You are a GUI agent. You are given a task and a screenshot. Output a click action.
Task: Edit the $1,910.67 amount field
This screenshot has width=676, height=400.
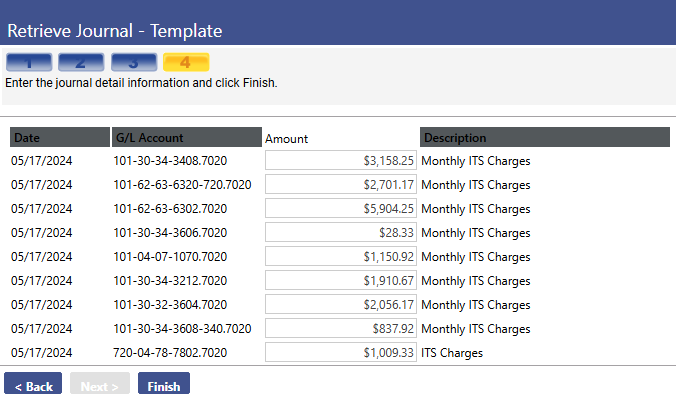click(341, 281)
